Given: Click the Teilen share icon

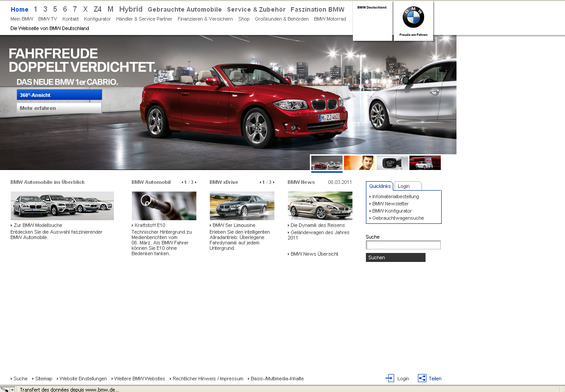Looking at the screenshot, I should click(422, 378).
